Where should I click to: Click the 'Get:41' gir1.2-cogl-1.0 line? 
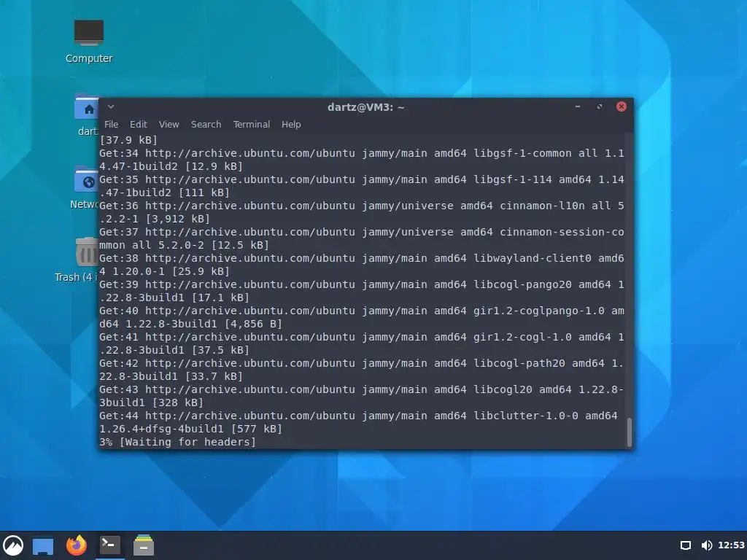click(362, 337)
